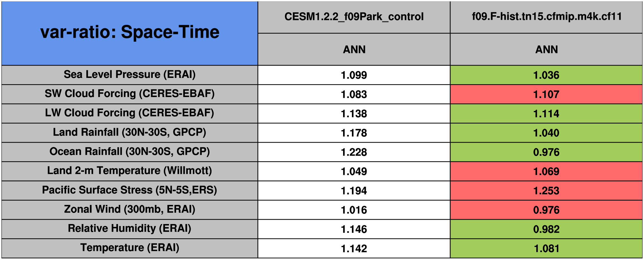The image size is (644, 260).
Task: Select the Sea Level Pressure (ERAI) row label
Action: click(130, 74)
